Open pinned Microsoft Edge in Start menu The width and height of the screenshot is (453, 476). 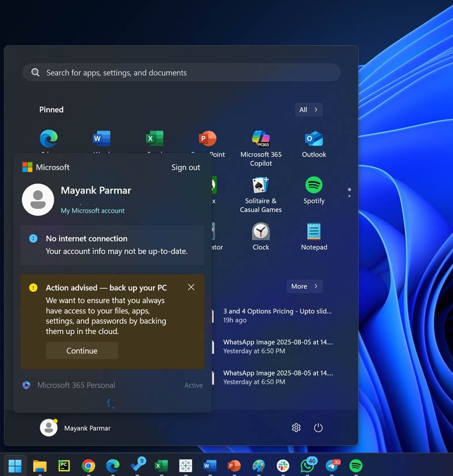(x=49, y=139)
